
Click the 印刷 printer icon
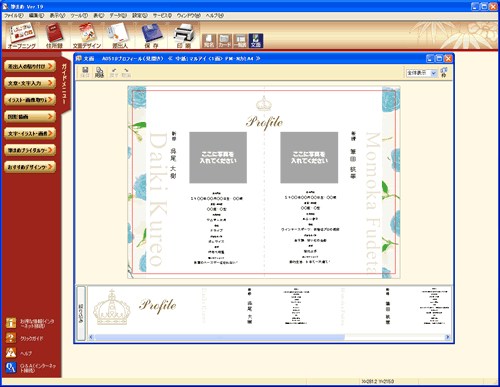point(184,35)
